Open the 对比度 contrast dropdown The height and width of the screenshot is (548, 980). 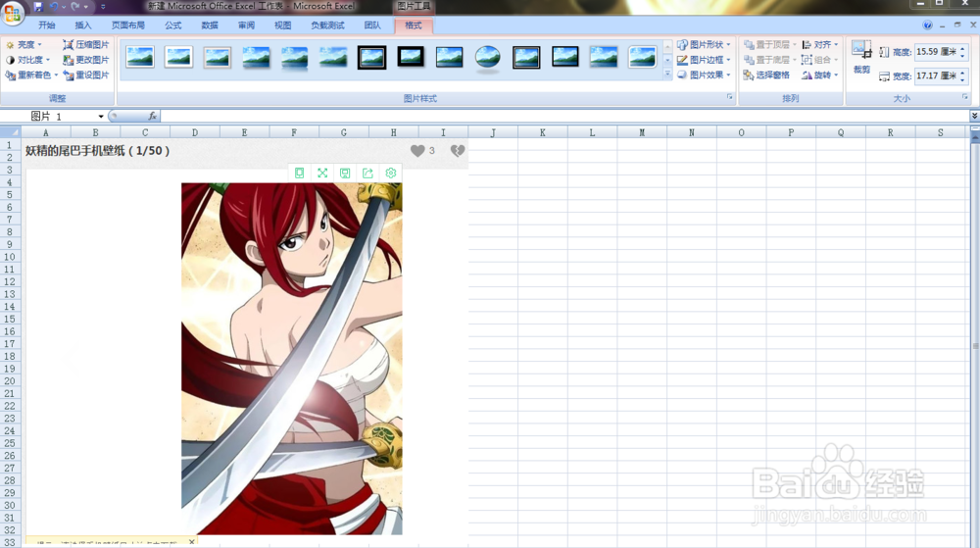28,60
